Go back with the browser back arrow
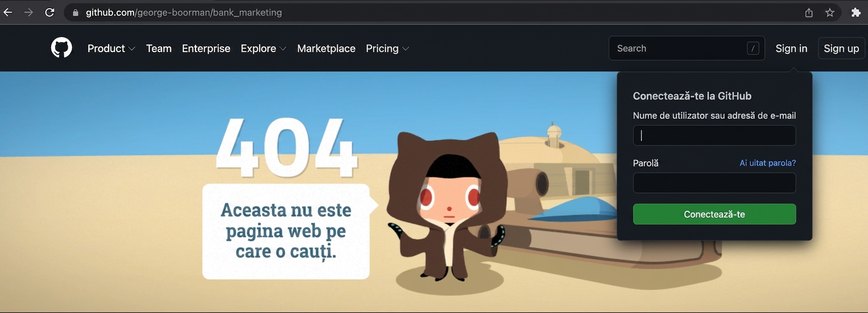Screen dimensions: 868x313 coord(8,13)
